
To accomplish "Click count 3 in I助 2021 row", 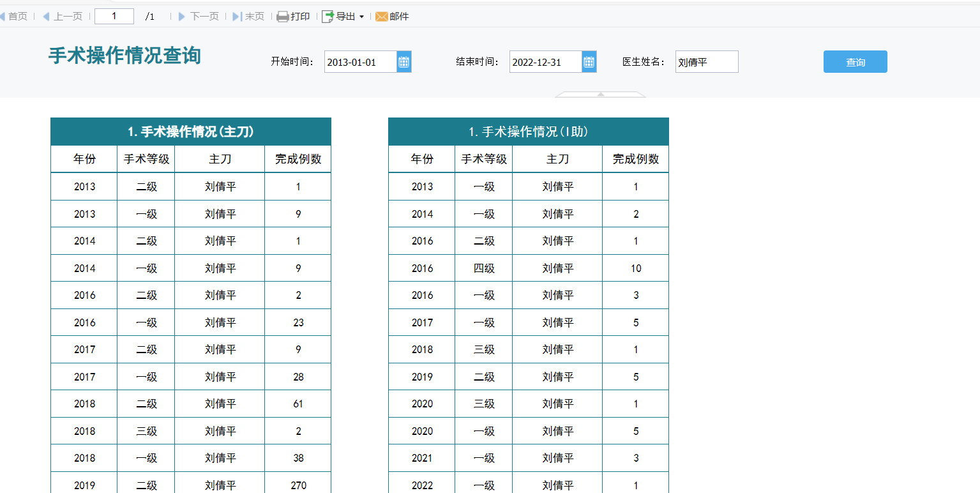I will (x=636, y=458).
